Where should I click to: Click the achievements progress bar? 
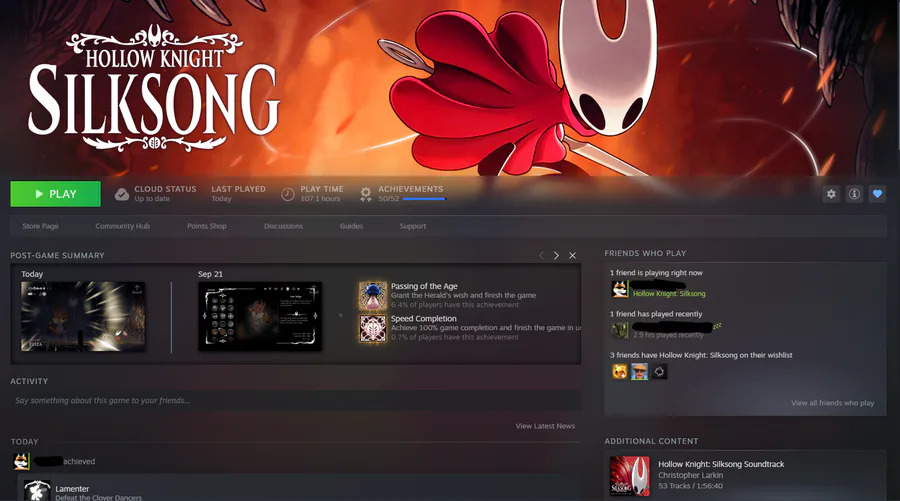point(424,199)
